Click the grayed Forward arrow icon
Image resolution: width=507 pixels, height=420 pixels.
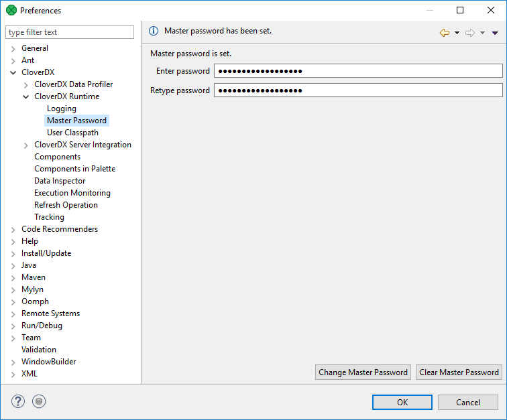469,33
